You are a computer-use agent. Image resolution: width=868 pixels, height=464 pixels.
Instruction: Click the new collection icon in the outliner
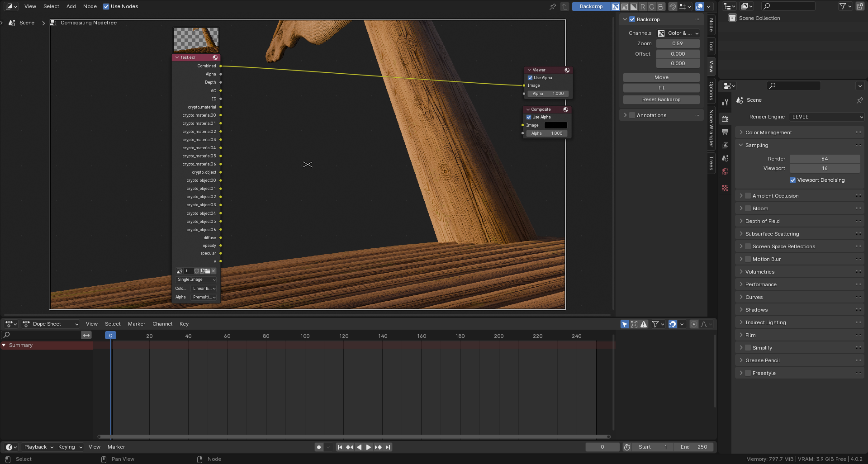pos(860,6)
